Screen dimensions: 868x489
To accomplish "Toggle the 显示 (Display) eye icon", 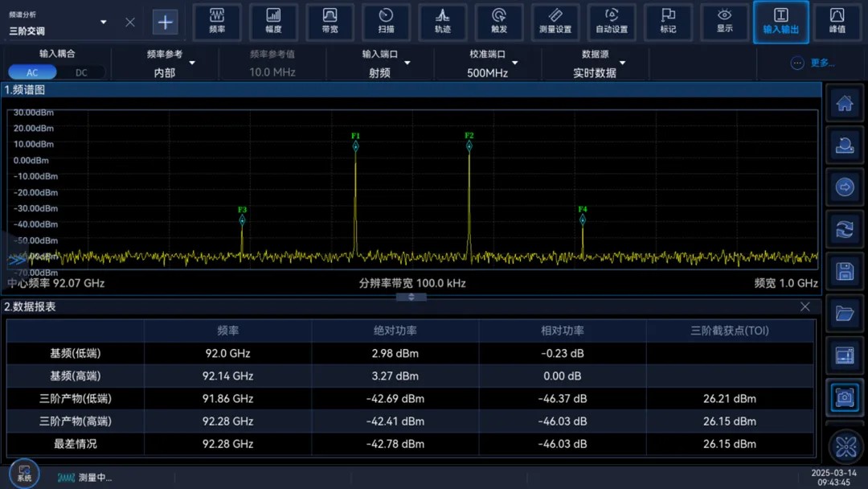I will coord(725,22).
